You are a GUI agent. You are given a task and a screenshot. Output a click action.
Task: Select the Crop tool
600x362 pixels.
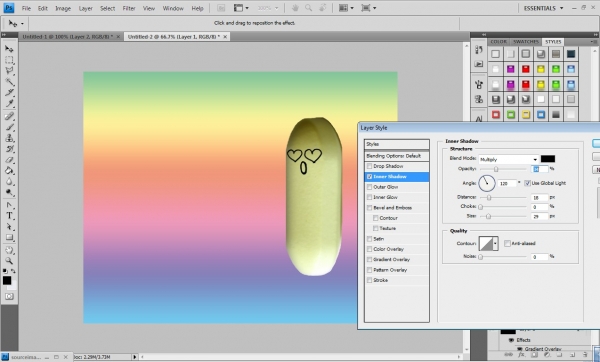pyautogui.click(x=9, y=92)
